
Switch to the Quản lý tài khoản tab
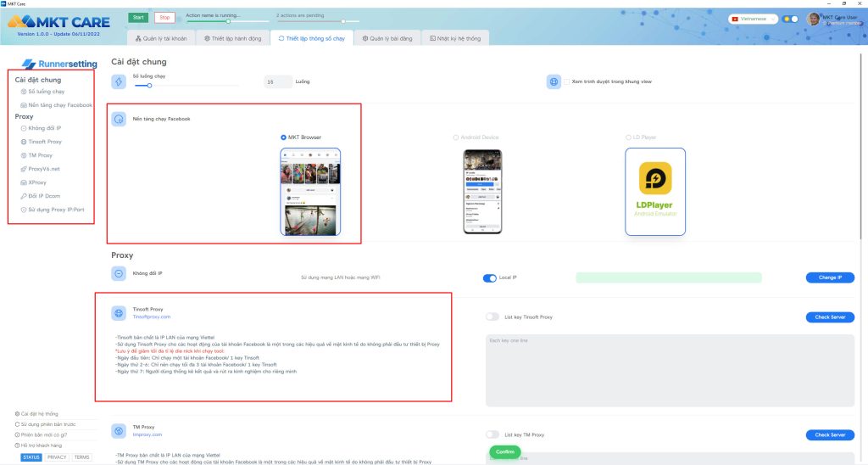tap(163, 38)
